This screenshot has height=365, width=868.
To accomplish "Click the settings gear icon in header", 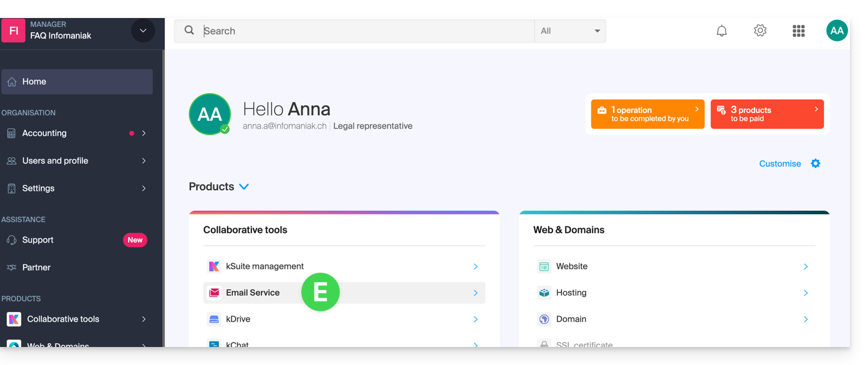I will pos(760,31).
